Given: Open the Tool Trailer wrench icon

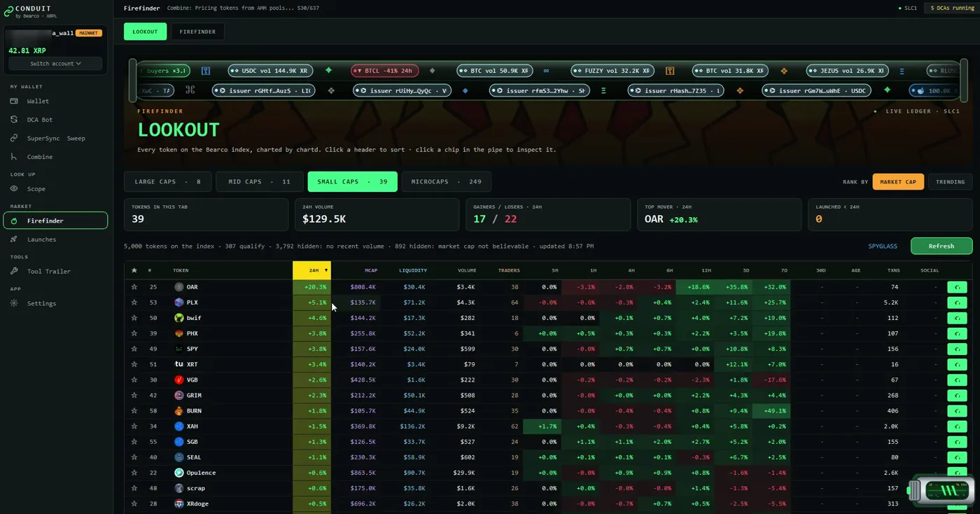Looking at the screenshot, I should tap(14, 271).
